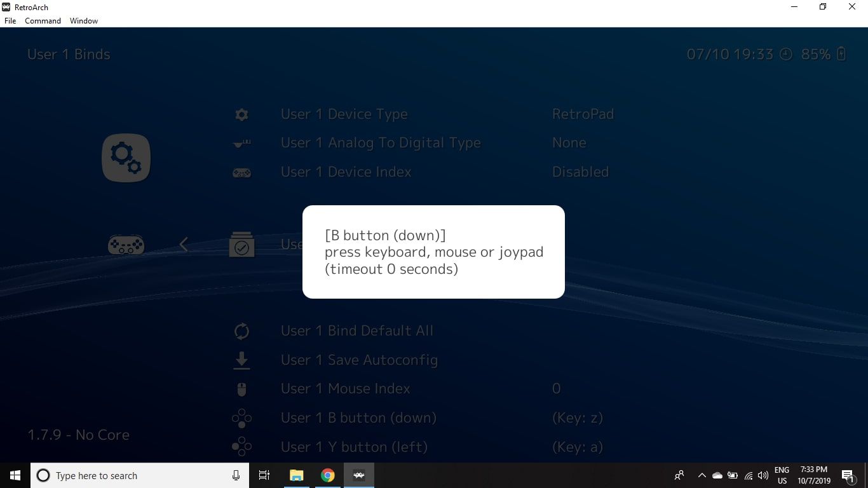Click controller icon beside User 1 Device Index

point(241,172)
